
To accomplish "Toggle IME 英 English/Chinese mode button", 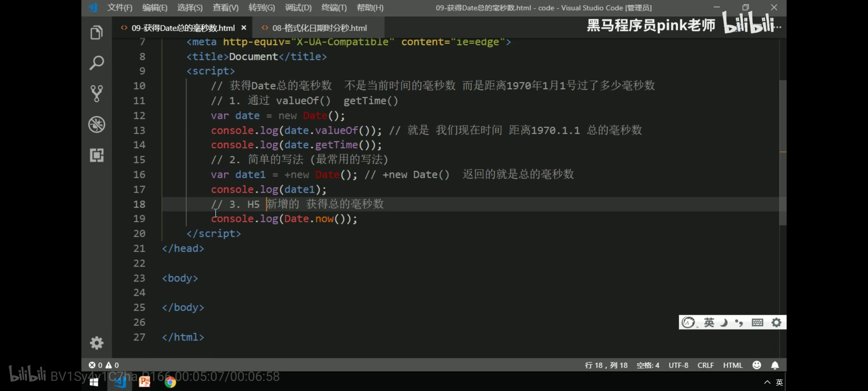I will 709,322.
